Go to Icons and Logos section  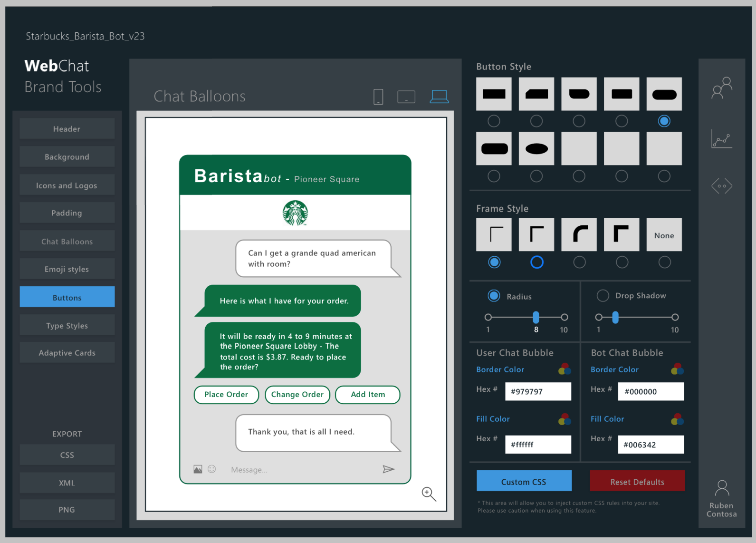click(67, 185)
